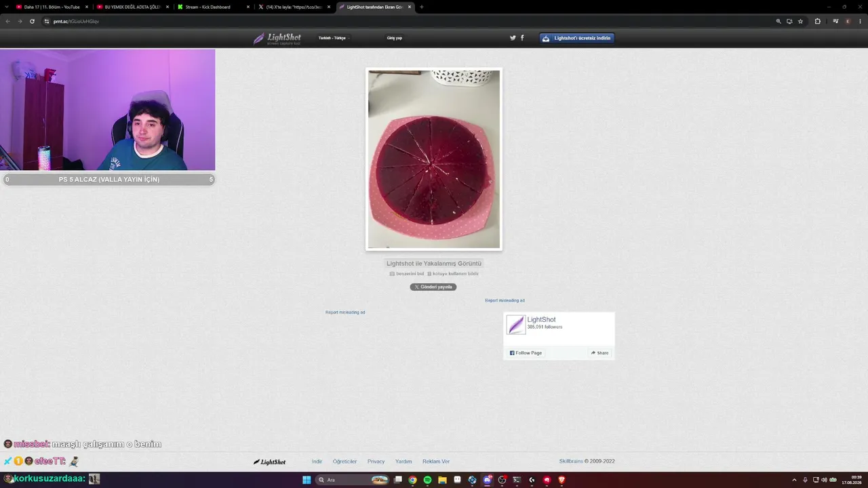Click the Skillbrains footer link
The height and width of the screenshot is (488, 868).
[x=571, y=462]
